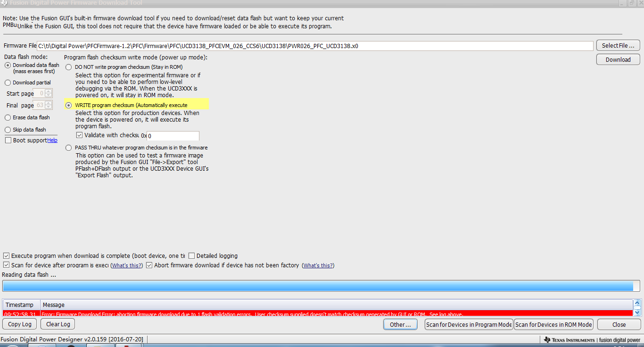The image size is (644, 347).
Task: Click 'Scan for Devices in ROM Mode'
Action: [x=553, y=324]
